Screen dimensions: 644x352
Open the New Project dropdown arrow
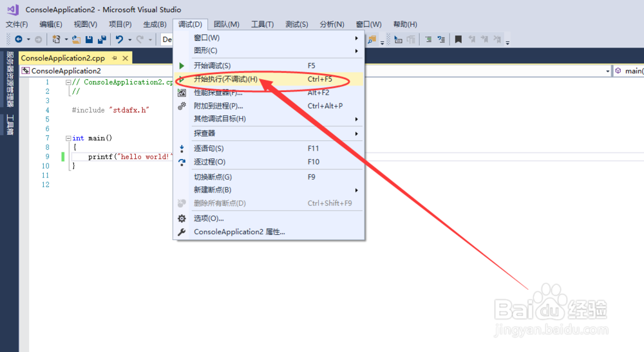(66, 39)
